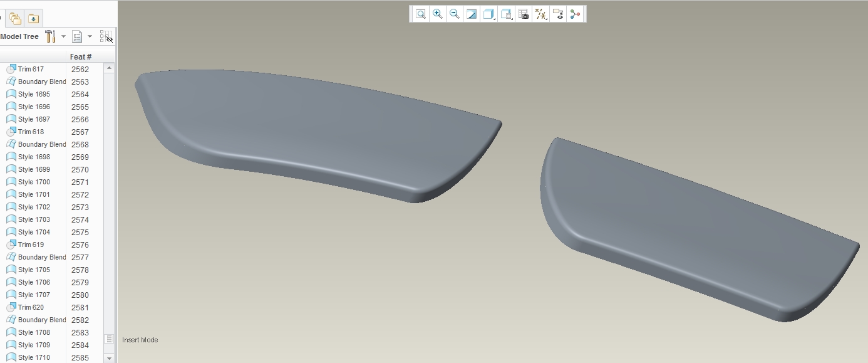
Task: Click scrollbar down arrow in Model Tree
Action: tap(109, 358)
